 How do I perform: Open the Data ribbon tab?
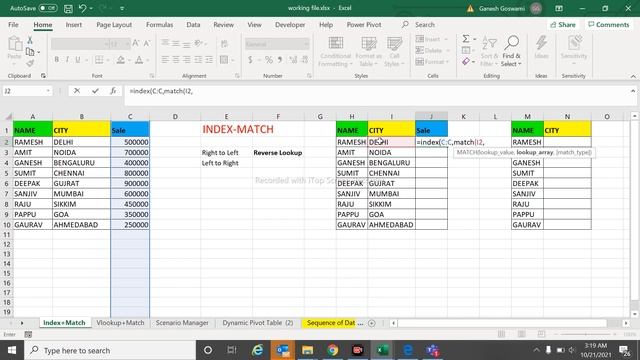coord(193,24)
